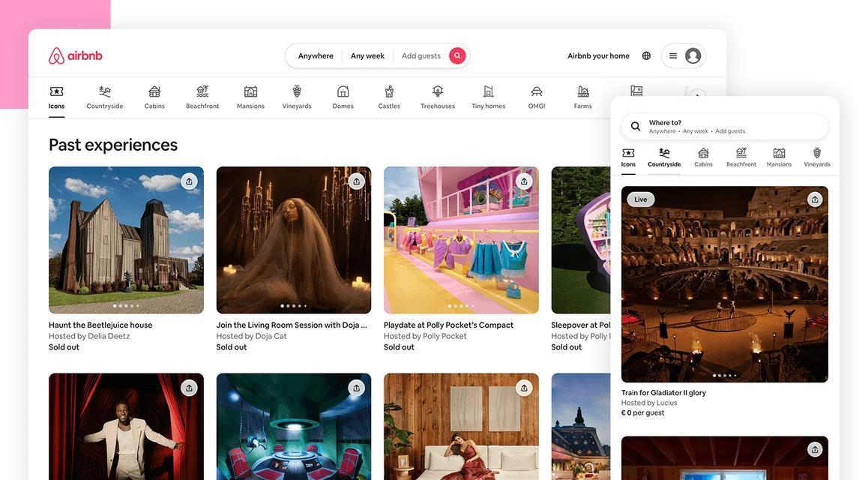Select the Countryside category in desktop bar
This screenshot has height=480, width=868.
(x=105, y=97)
